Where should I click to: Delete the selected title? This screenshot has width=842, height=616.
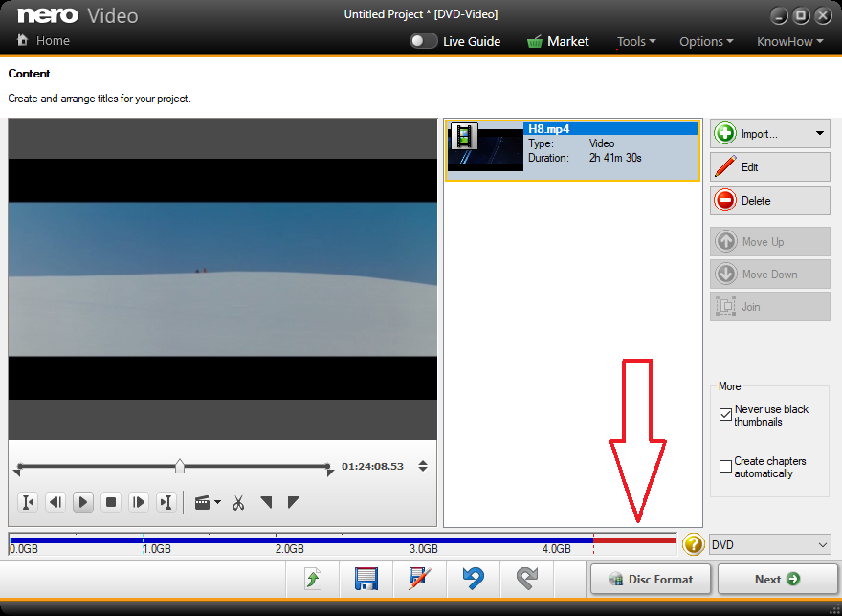click(770, 200)
